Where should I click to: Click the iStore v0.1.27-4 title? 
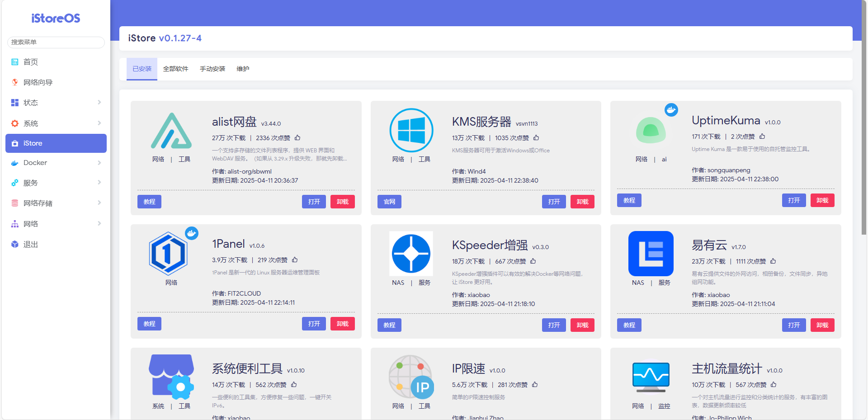tap(165, 38)
